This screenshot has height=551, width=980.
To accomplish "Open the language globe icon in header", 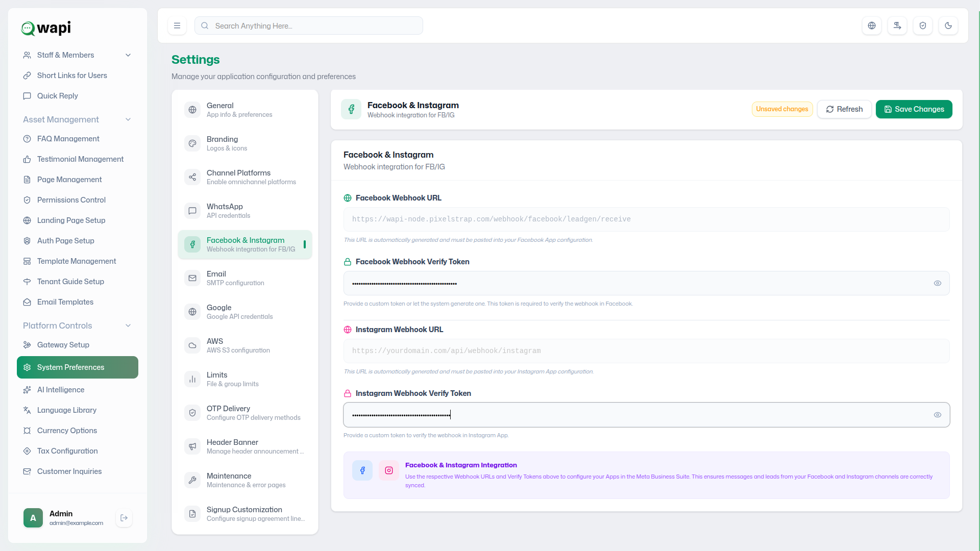I will tap(872, 26).
